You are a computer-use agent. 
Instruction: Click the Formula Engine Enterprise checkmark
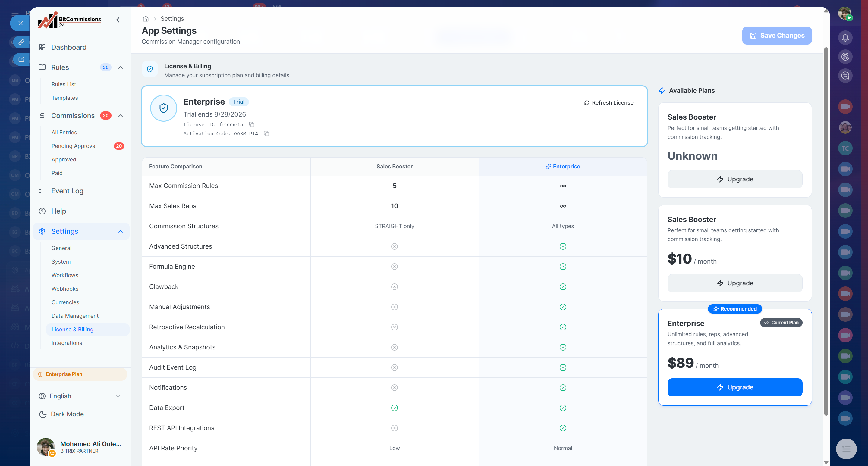563,266
